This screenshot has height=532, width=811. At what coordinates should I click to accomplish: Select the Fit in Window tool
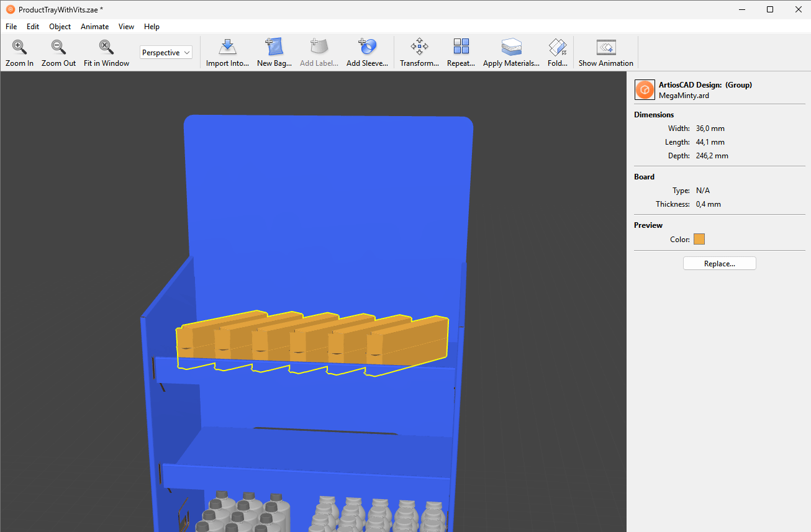(x=106, y=47)
